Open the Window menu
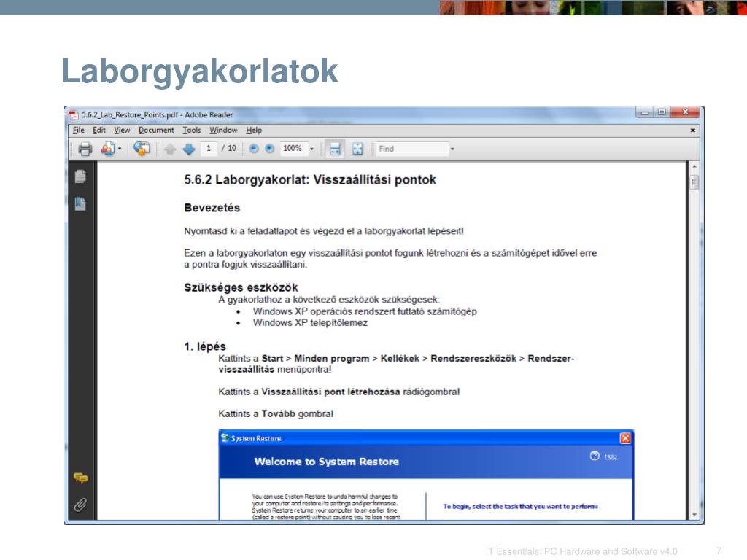 [223, 130]
